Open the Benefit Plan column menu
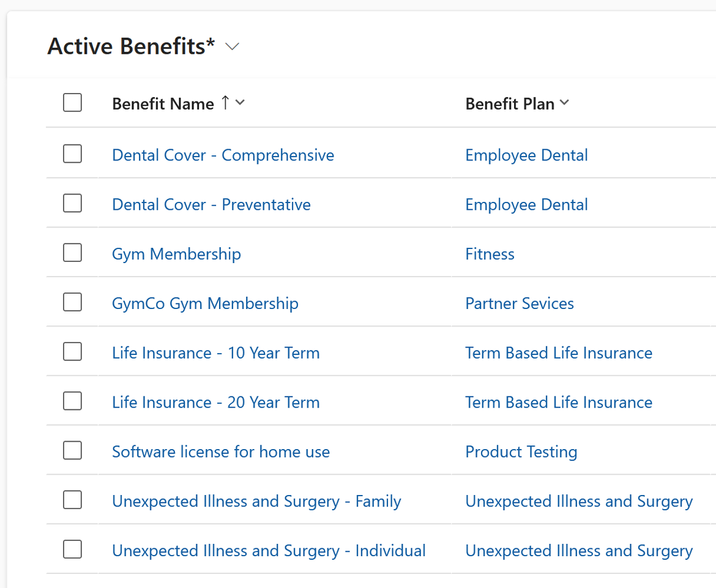The width and height of the screenshot is (716, 588). click(564, 102)
